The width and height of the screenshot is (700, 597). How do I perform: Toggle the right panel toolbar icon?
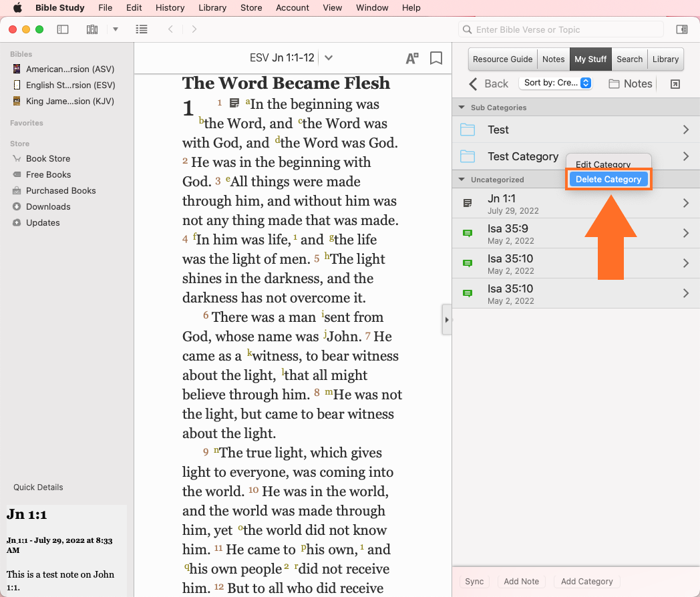tap(682, 29)
